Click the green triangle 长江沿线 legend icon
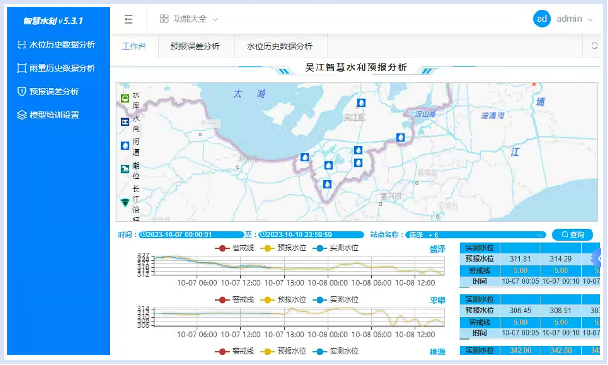 125,202
